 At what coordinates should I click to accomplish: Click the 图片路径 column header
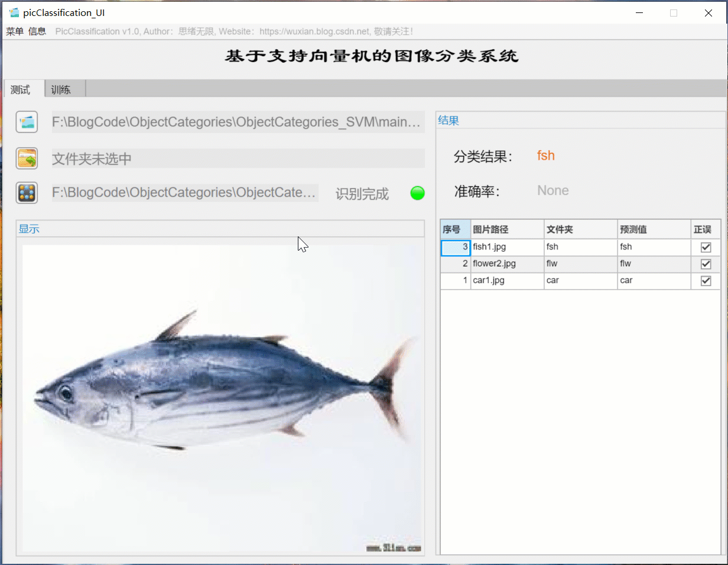point(508,229)
